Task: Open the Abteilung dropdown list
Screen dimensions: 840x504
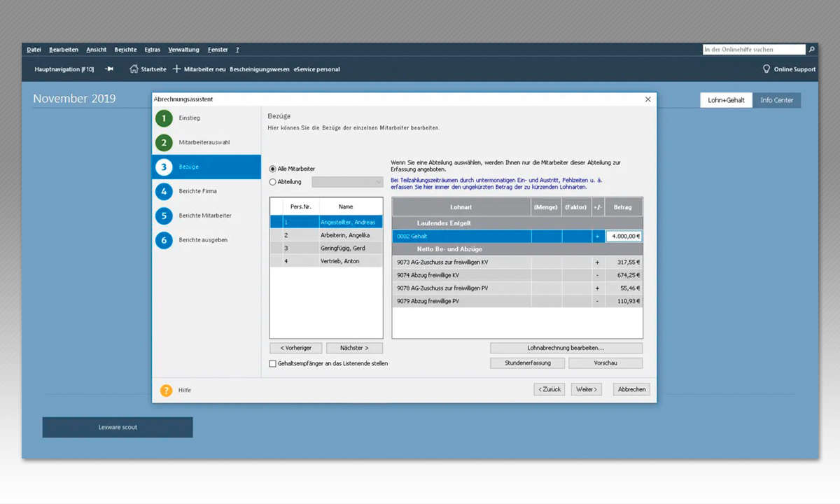Action: click(x=347, y=182)
